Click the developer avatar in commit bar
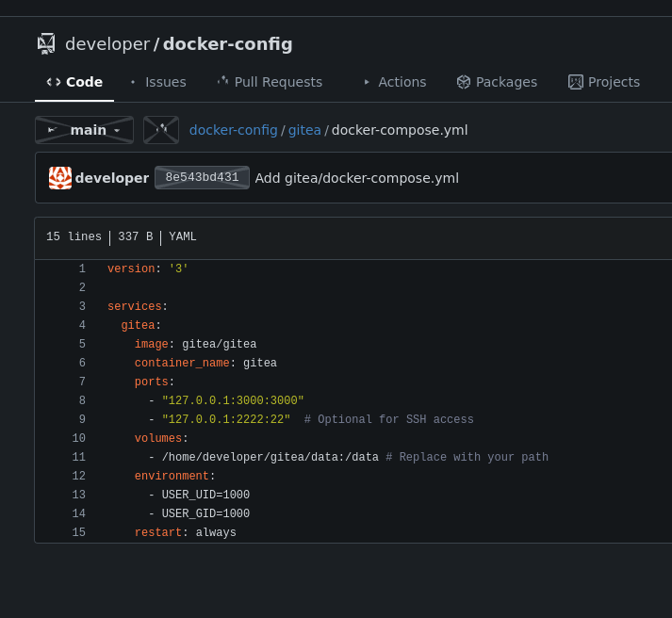Screen dimensions: 672x618 60,178
